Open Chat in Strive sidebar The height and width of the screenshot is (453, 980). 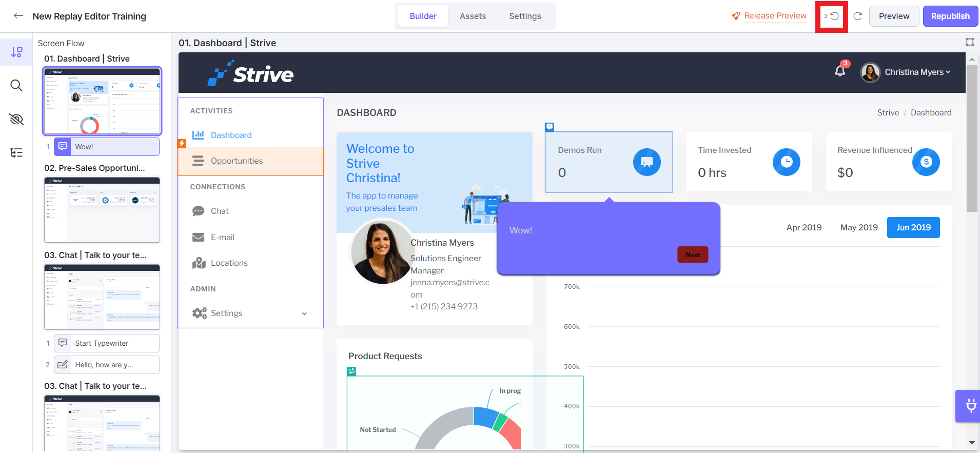[220, 211]
